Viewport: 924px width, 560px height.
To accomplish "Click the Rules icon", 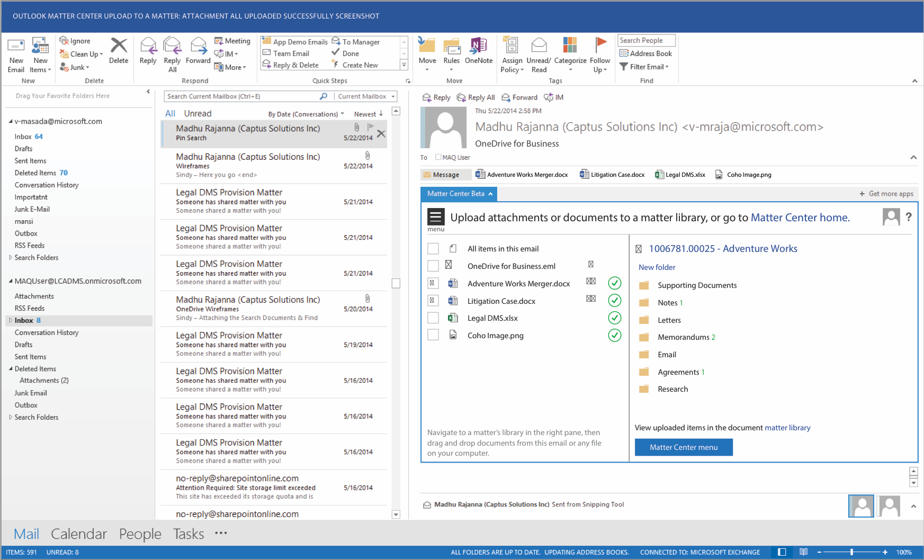I will tap(452, 46).
